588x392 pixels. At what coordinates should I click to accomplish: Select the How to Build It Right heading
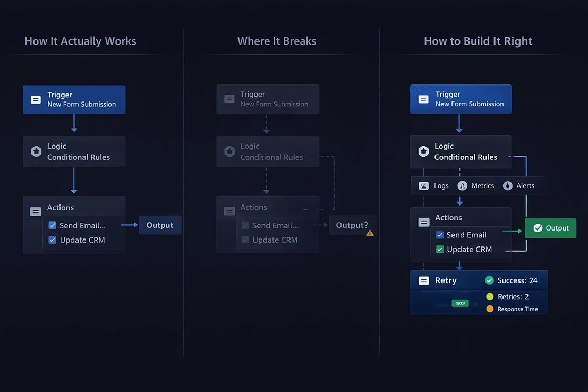[x=478, y=41]
